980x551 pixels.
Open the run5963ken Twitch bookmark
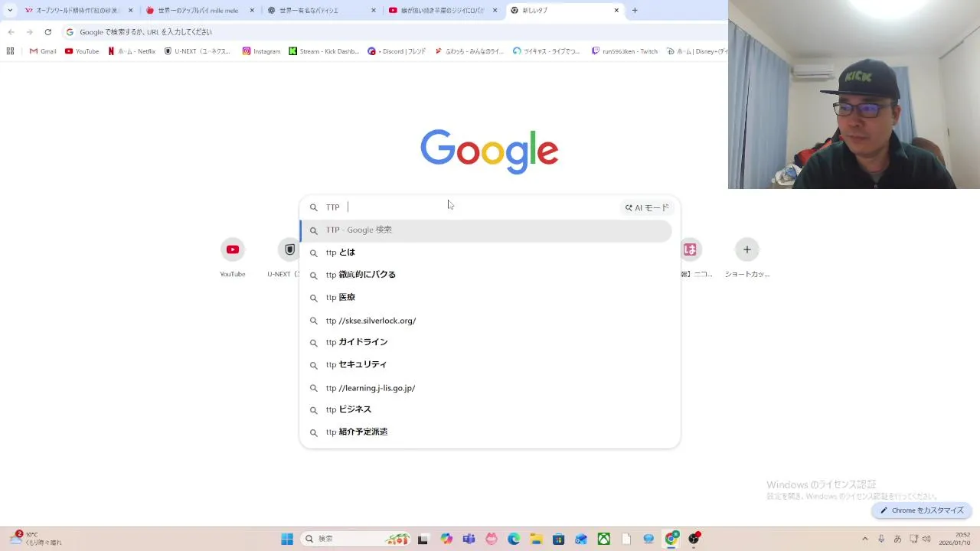tap(625, 51)
